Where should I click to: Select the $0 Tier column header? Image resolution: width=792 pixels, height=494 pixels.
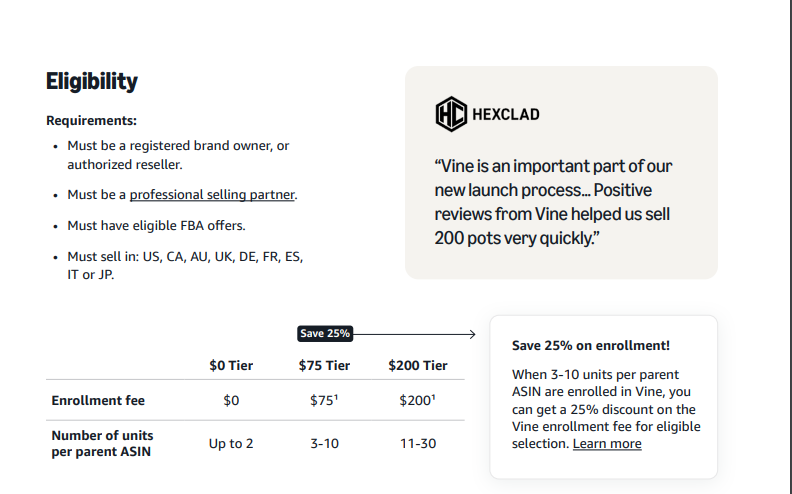point(231,365)
